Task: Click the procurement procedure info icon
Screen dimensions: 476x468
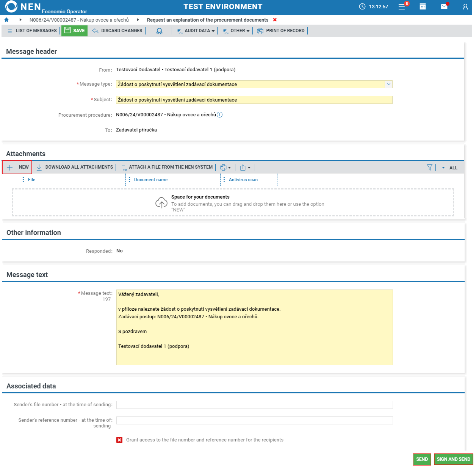Action: [220, 114]
